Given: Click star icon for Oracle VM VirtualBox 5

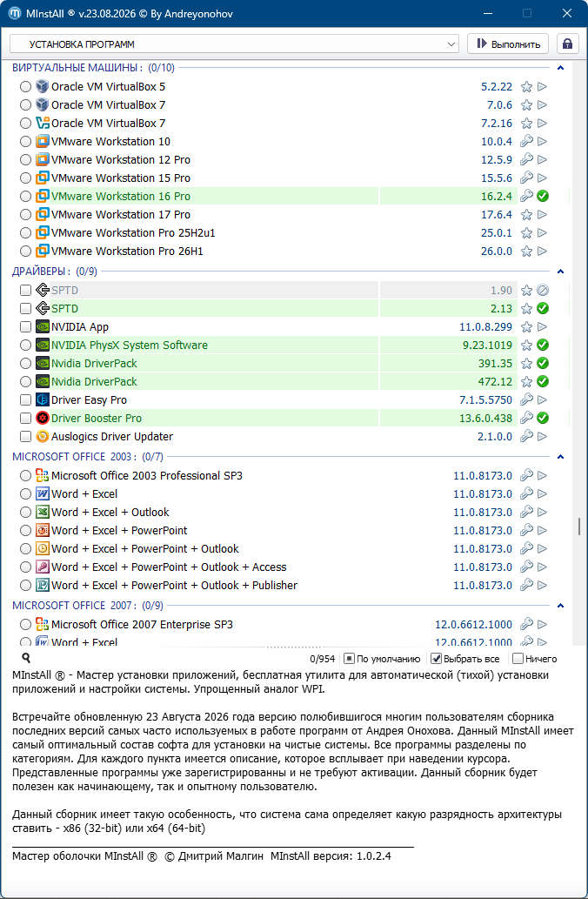Looking at the screenshot, I should coord(526,86).
